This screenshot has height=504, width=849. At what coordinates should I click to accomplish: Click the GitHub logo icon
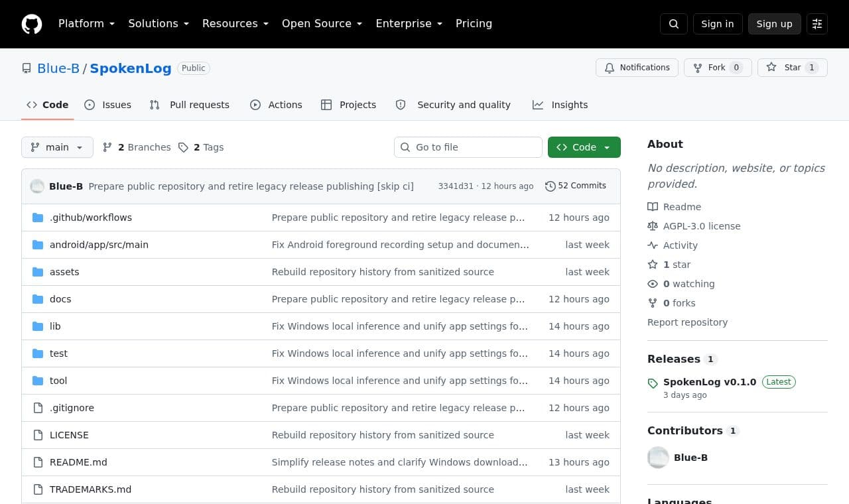[x=32, y=24]
